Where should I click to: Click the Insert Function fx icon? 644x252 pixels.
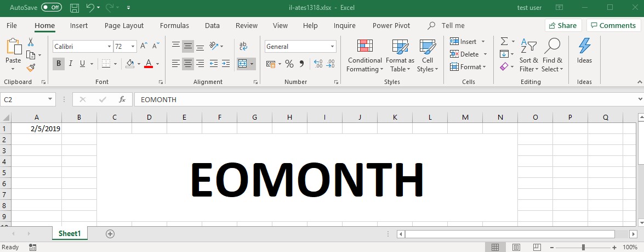(x=122, y=99)
